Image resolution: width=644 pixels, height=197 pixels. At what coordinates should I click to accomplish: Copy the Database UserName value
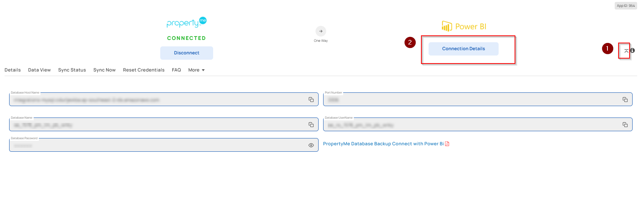coord(625,125)
